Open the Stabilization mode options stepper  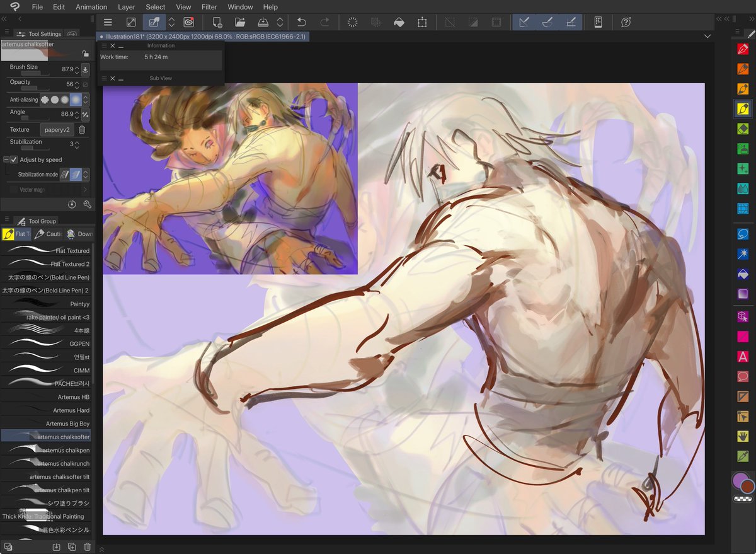pos(86,175)
